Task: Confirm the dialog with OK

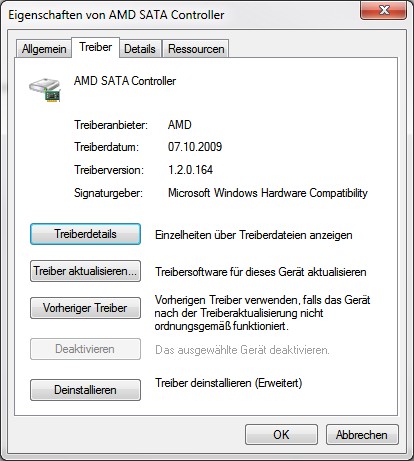Action: pyautogui.click(x=281, y=435)
